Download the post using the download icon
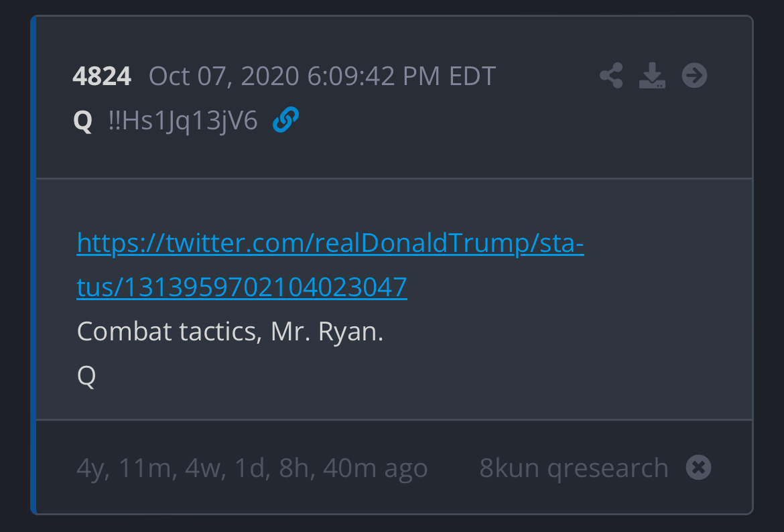This screenshot has width=784, height=532. point(652,76)
